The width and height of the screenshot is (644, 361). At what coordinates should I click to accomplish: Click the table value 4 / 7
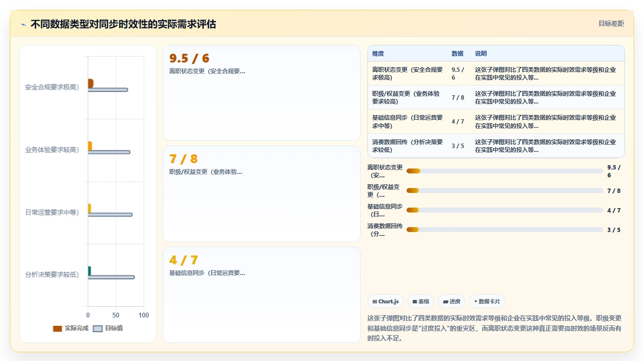458,122
